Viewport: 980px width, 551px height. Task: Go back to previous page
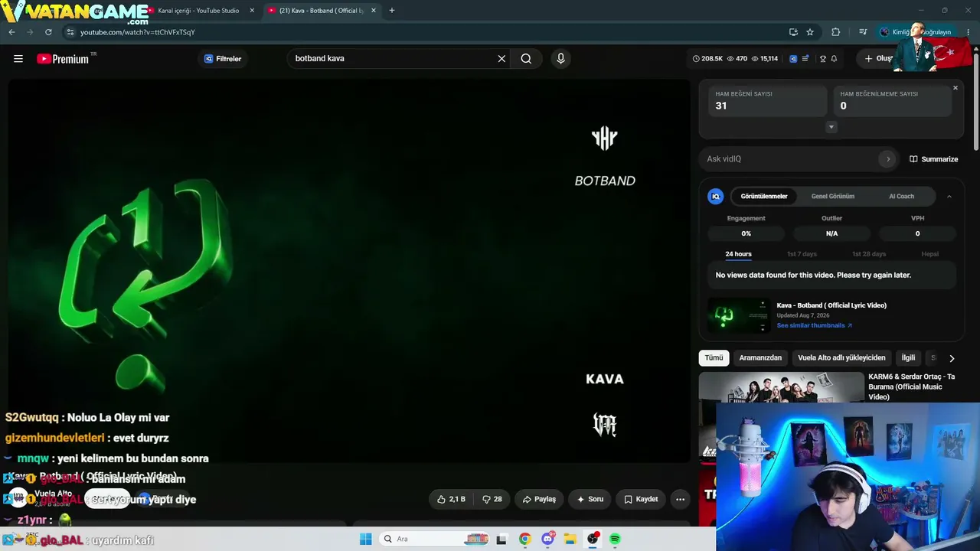(x=11, y=32)
